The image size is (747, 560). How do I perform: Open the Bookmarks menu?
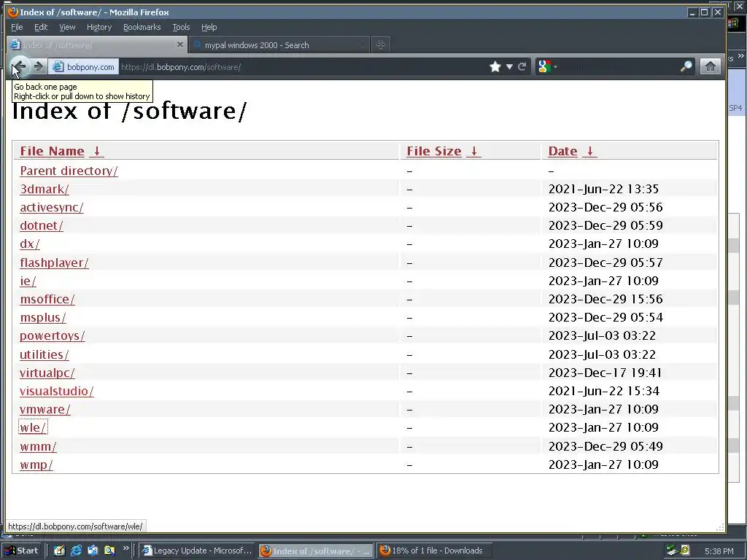point(142,27)
